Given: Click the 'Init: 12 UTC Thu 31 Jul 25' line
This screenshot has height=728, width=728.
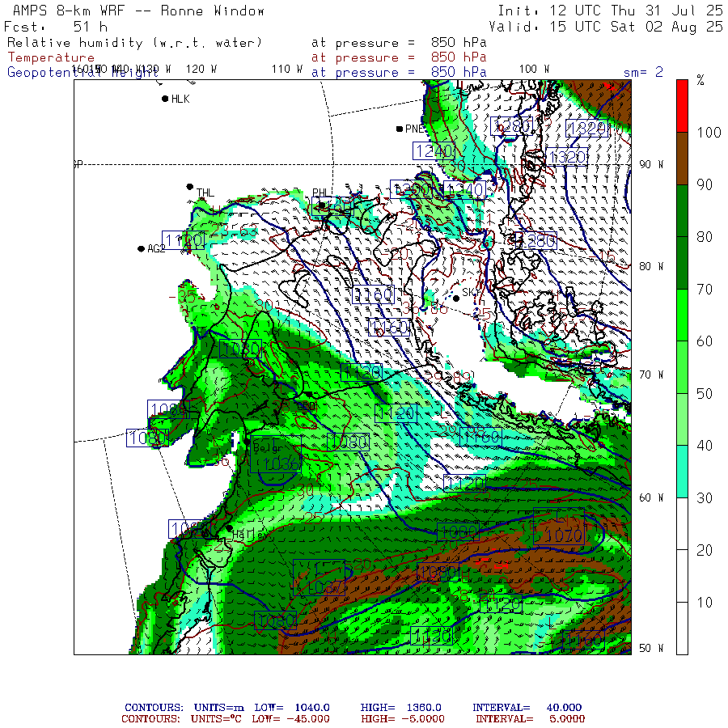Looking at the screenshot, I should [610, 11].
